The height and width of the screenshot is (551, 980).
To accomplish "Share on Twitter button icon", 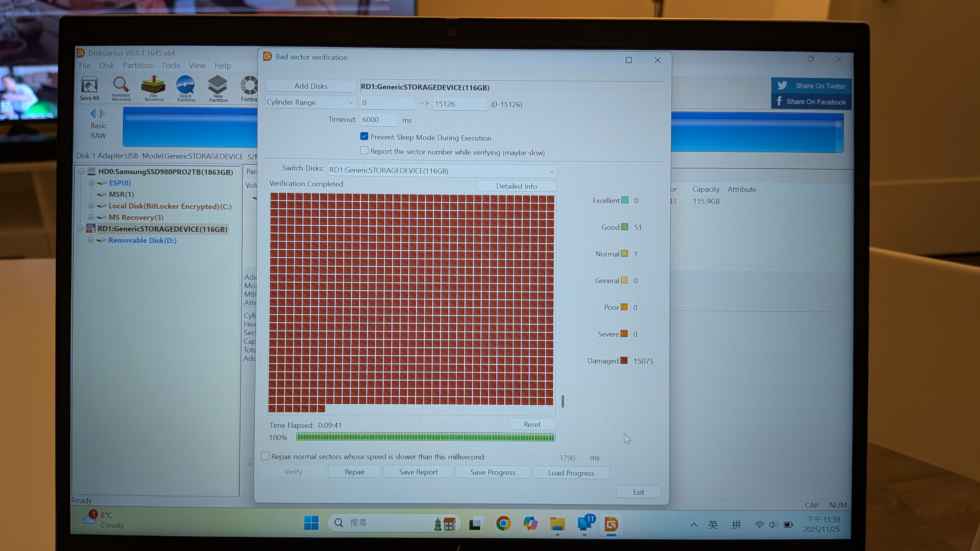I will coord(782,85).
